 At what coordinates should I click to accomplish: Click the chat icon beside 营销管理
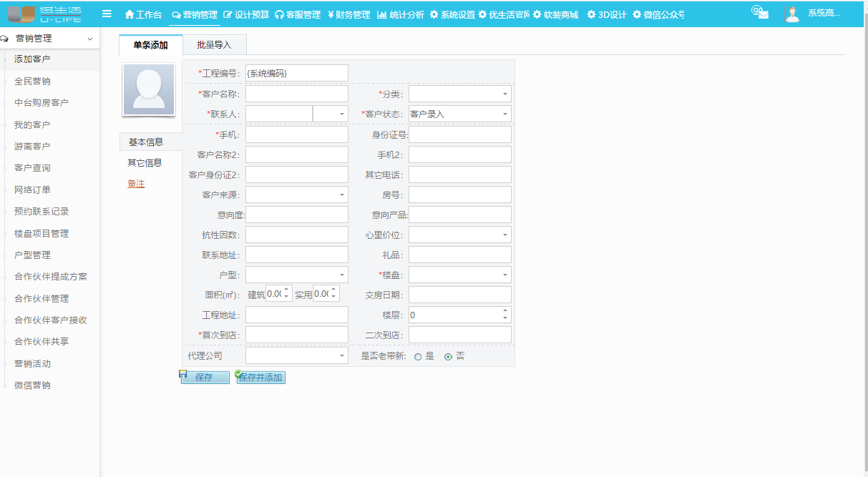177,13
